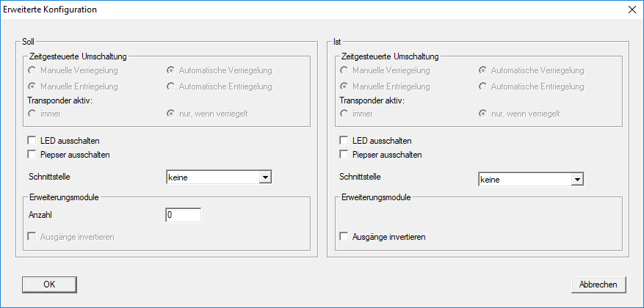
Task: Open Schnittstelle dropdown in Soll panel
Action: click(x=266, y=177)
